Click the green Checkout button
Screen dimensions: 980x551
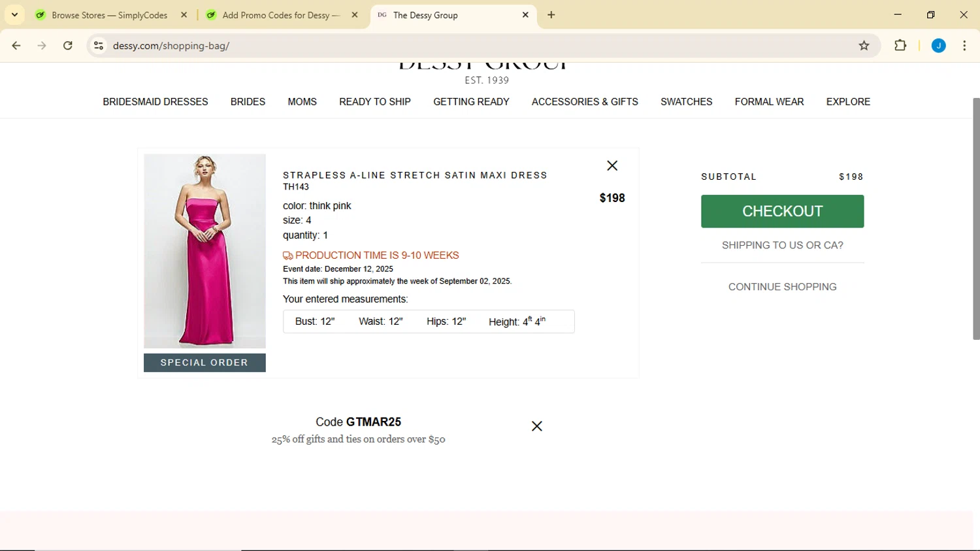pos(782,211)
